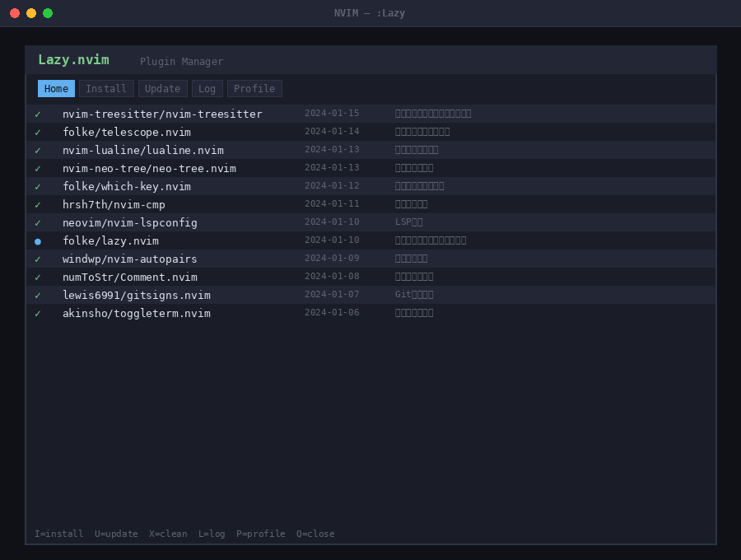Screen dimensions: 741x560
Task: Click the blue dot beside folke/lazy.nvim
Action: pyautogui.click(x=38, y=241)
